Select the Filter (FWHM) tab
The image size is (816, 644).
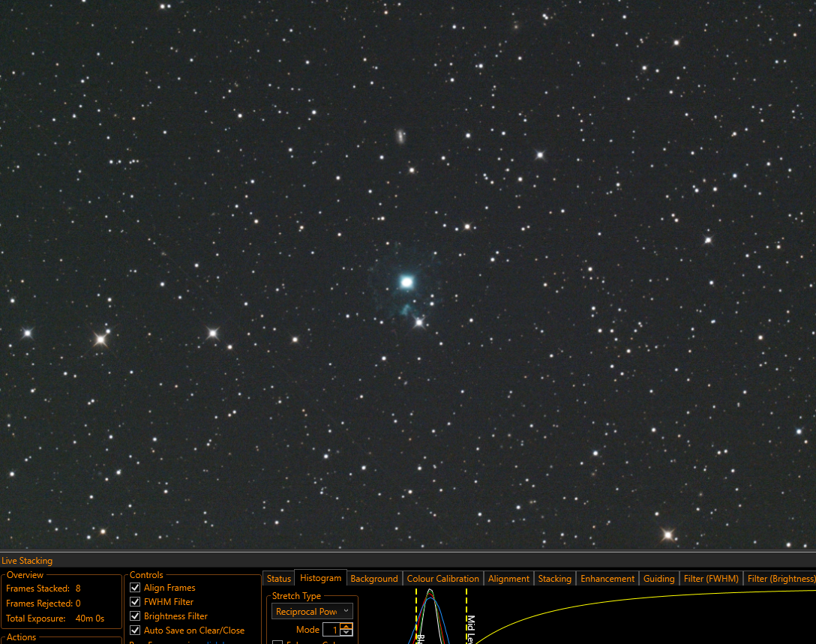[x=711, y=579]
